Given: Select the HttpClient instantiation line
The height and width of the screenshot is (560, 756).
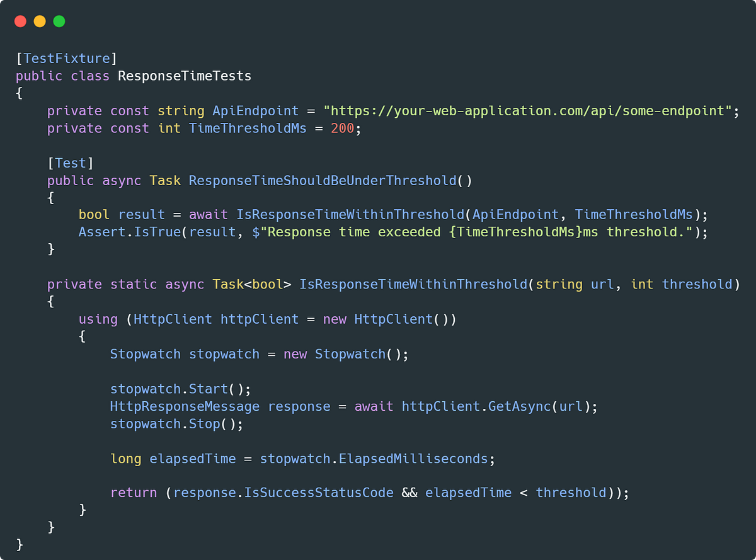Looking at the screenshot, I should [x=267, y=319].
